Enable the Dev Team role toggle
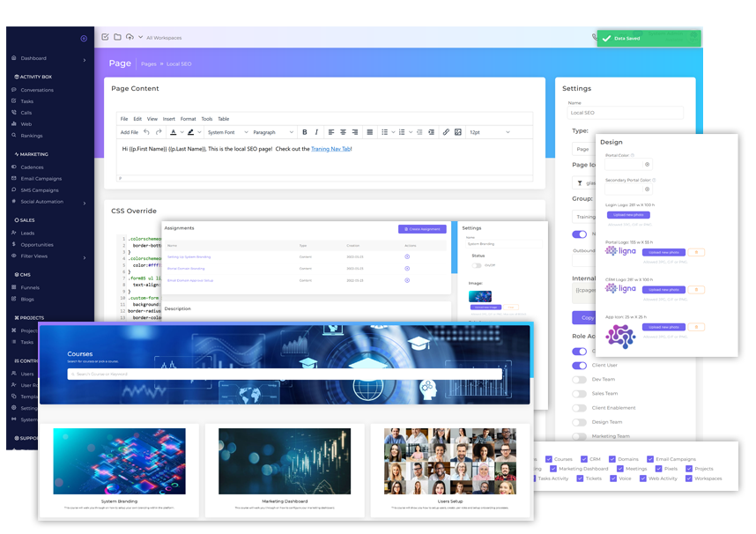 pos(579,380)
